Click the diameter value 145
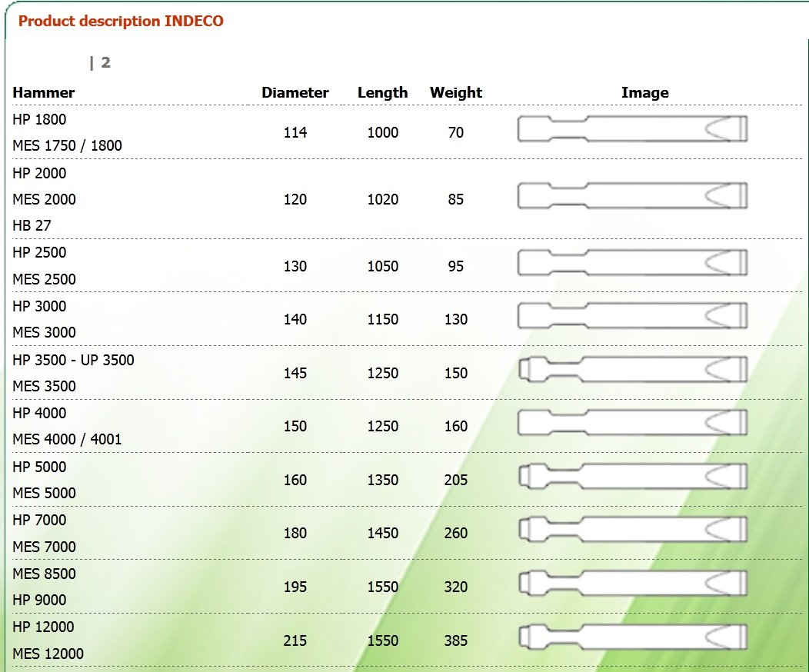This screenshot has height=672, width=809. pyautogui.click(x=295, y=373)
